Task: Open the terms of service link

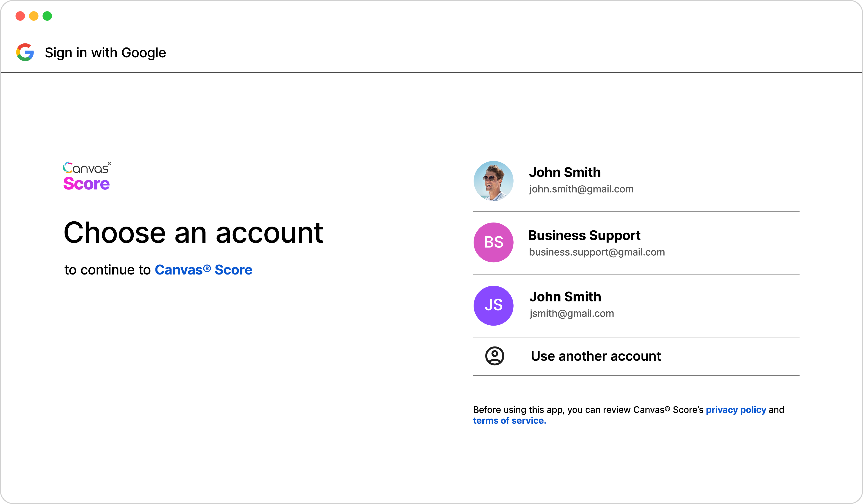Action: pos(510,421)
